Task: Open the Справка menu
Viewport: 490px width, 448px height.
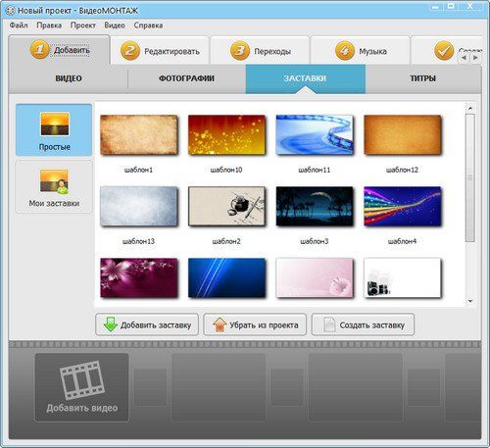Action: coord(148,25)
